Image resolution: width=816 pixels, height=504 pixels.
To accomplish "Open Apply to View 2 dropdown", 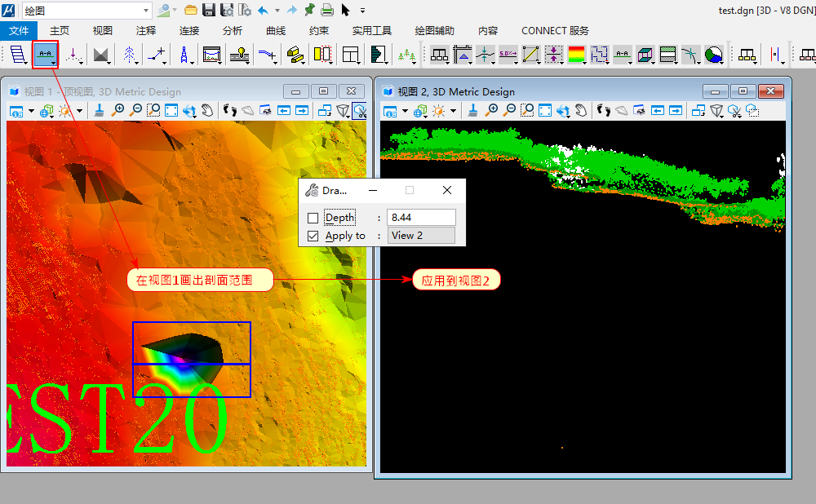I will (421, 236).
